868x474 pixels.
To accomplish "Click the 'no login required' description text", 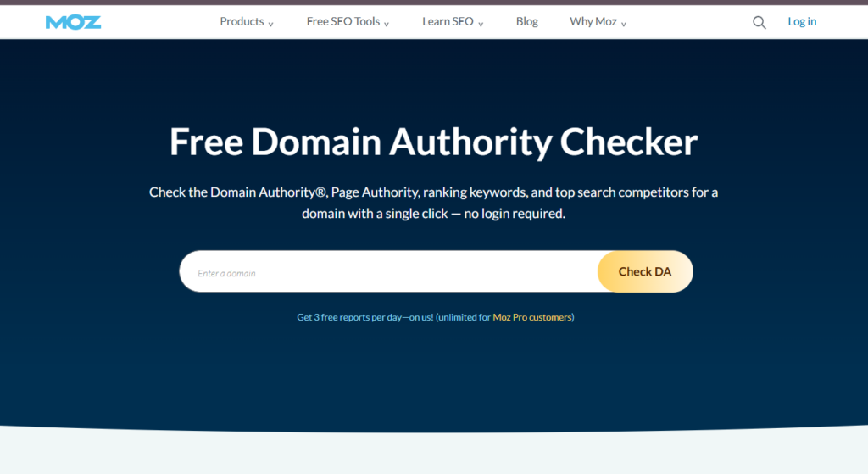I will coord(514,214).
